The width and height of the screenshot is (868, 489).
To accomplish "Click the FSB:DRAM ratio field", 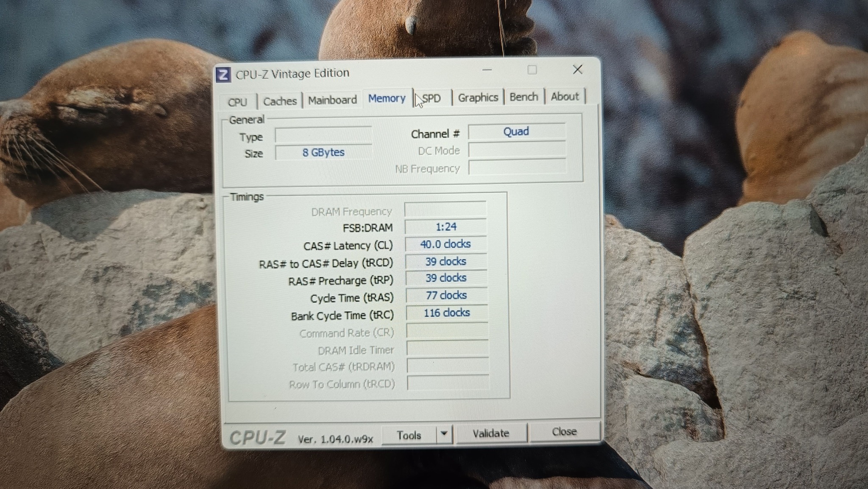I will pyautogui.click(x=445, y=227).
